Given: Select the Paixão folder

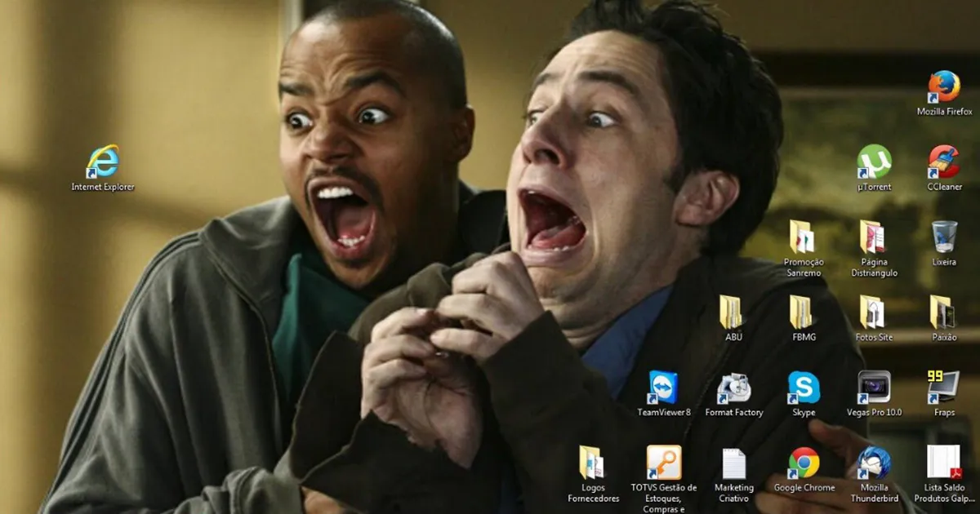Looking at the screenshot, I should (944, 318).
